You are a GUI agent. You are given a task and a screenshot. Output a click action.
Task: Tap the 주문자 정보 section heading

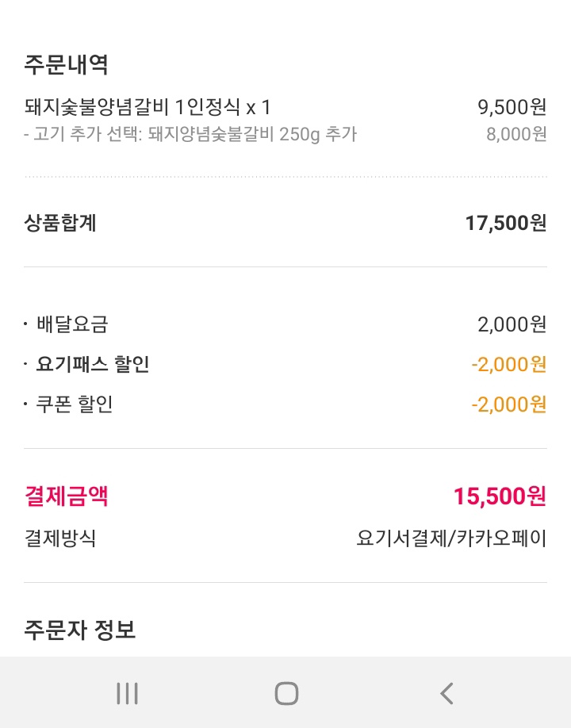click(x=80, y=630)
